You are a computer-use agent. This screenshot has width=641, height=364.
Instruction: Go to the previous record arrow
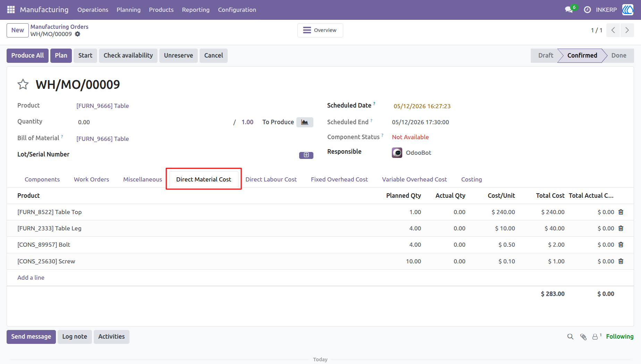point(613,30)
